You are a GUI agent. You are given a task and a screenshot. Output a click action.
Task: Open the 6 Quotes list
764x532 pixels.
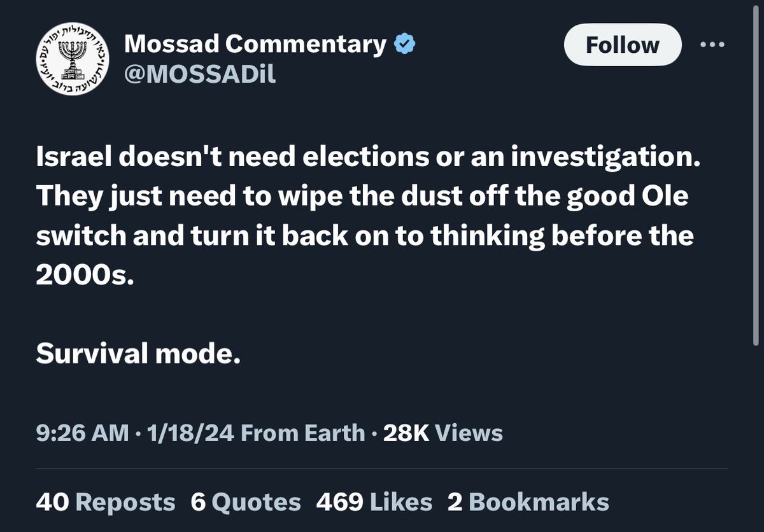246,502
